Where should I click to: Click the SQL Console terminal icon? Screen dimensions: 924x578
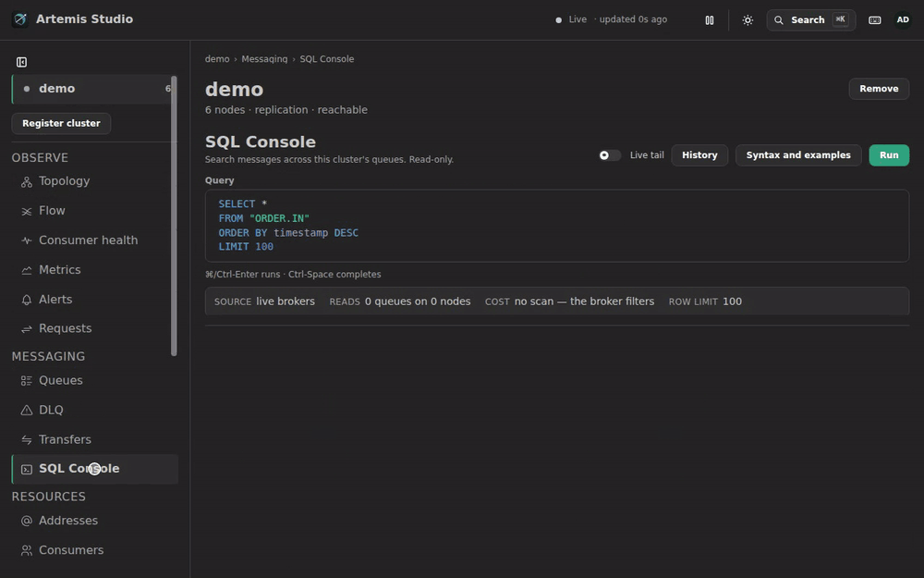tap(27, 470)
